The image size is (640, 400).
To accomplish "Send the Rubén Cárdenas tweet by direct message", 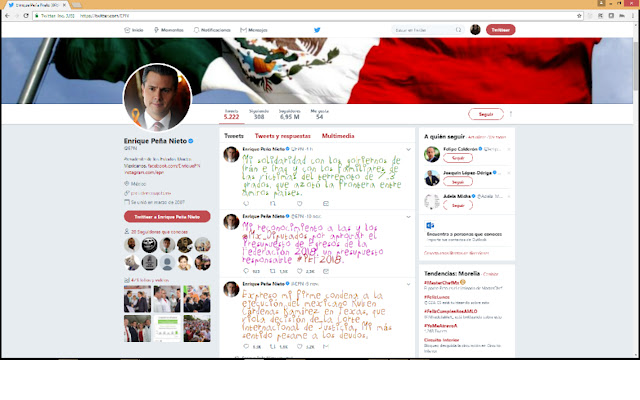I will 326,347.
